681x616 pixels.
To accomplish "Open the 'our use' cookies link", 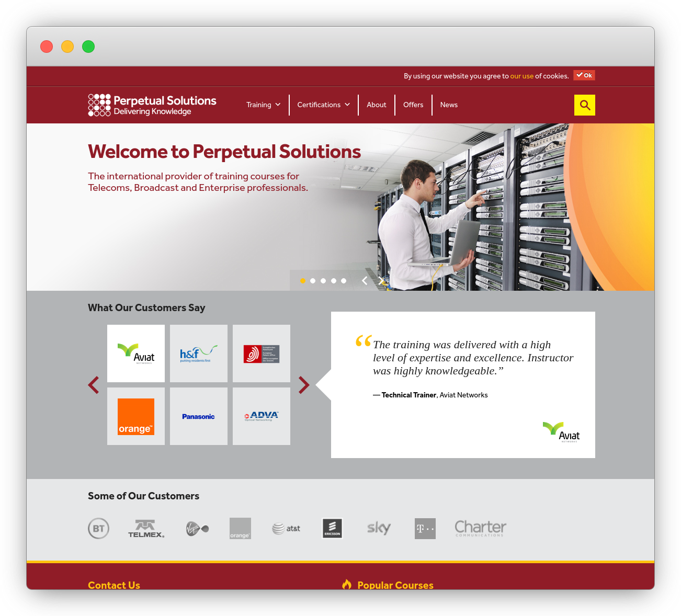I will [522, 76].
